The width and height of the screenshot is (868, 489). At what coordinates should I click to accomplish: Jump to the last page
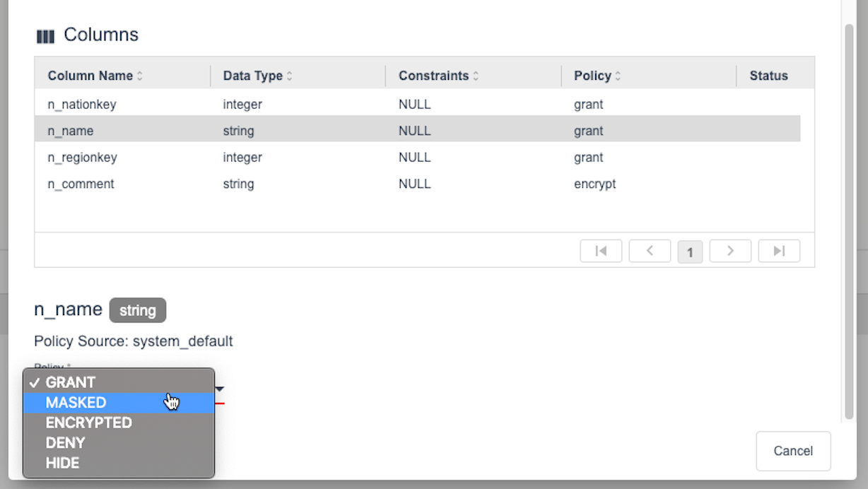(x=779, y=251)
